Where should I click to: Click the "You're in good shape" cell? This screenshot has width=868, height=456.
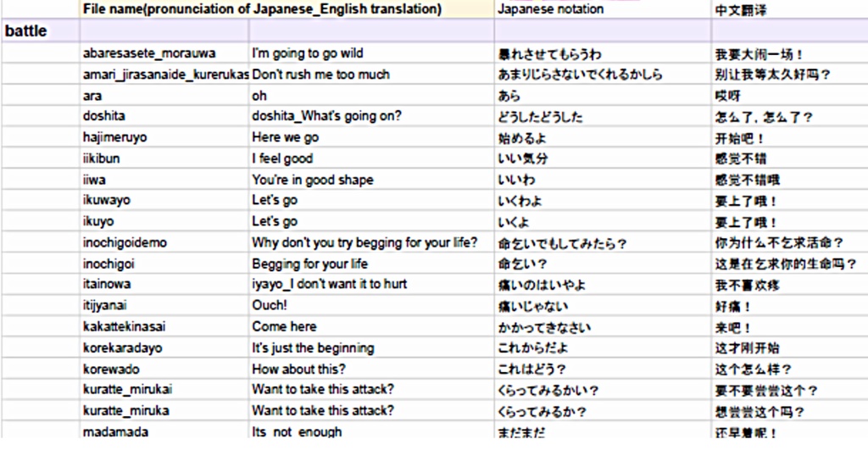coord(312,180)
